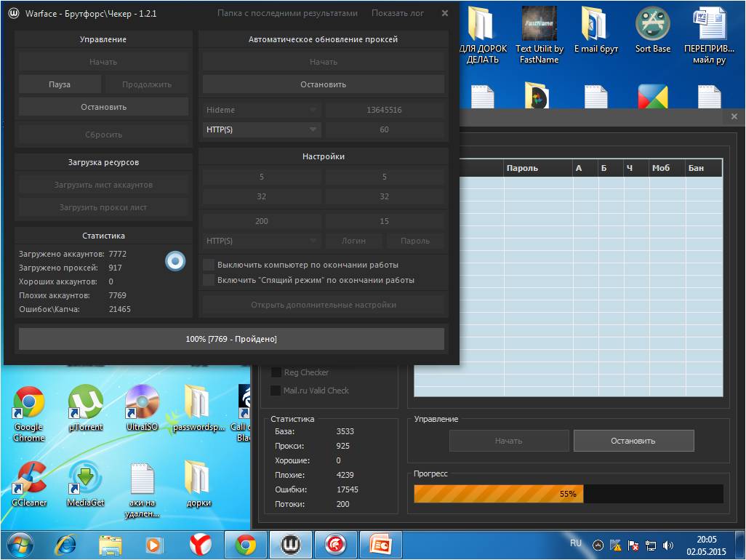
Task: Launch Yandex browser from taskbar
Action: (200, 545)
